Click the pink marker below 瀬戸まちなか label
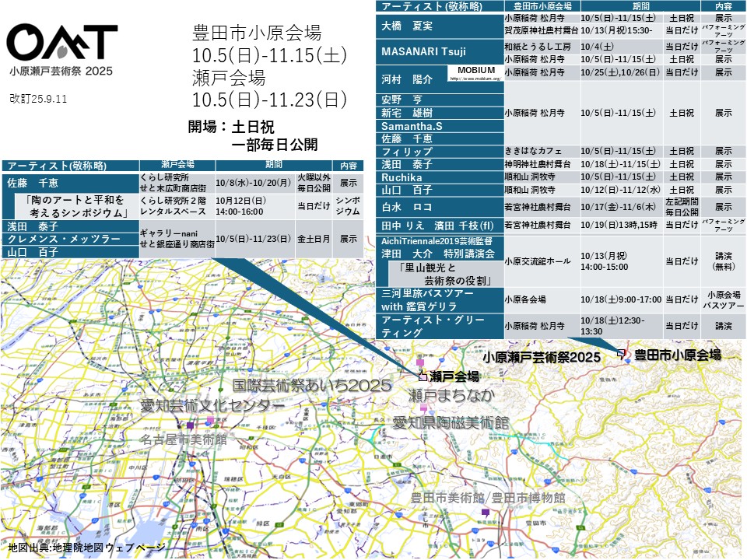This screenshot has height=560, width=747. (424, 408)
